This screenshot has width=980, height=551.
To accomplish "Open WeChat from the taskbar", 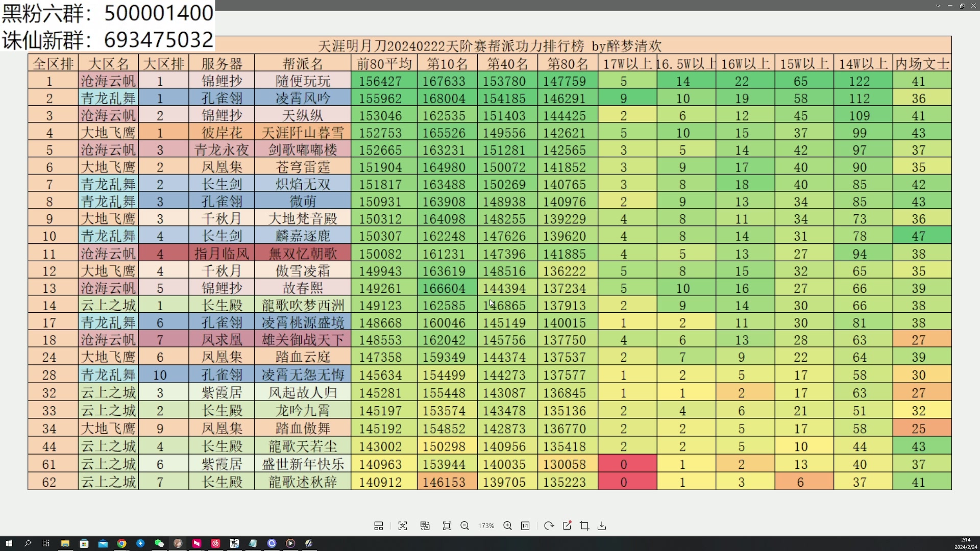I will click(x=159, y=543).
